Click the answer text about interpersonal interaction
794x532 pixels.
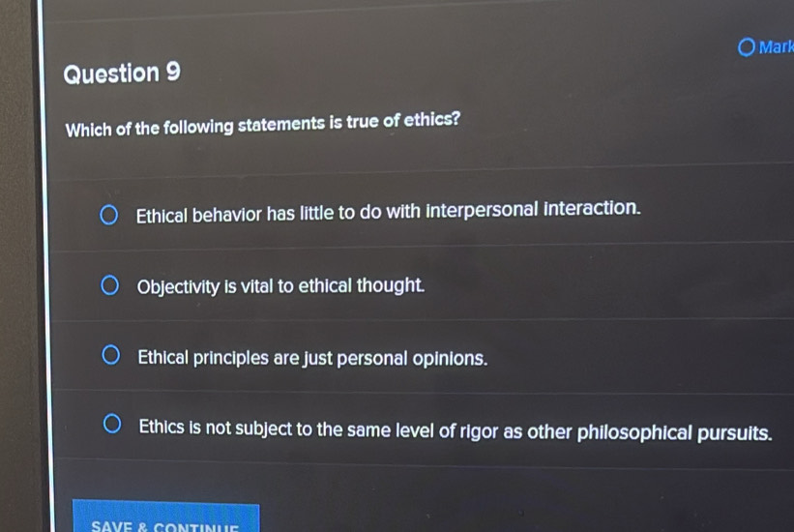point(388,212)
